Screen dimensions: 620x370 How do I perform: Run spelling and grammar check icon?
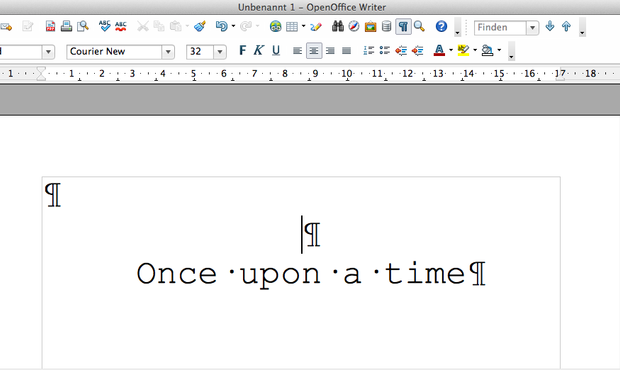[x=104, y=26]
